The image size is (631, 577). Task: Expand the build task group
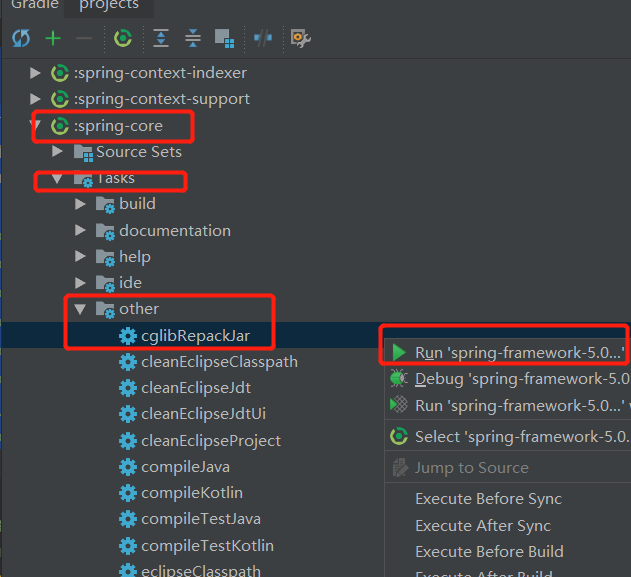(80, 204)
